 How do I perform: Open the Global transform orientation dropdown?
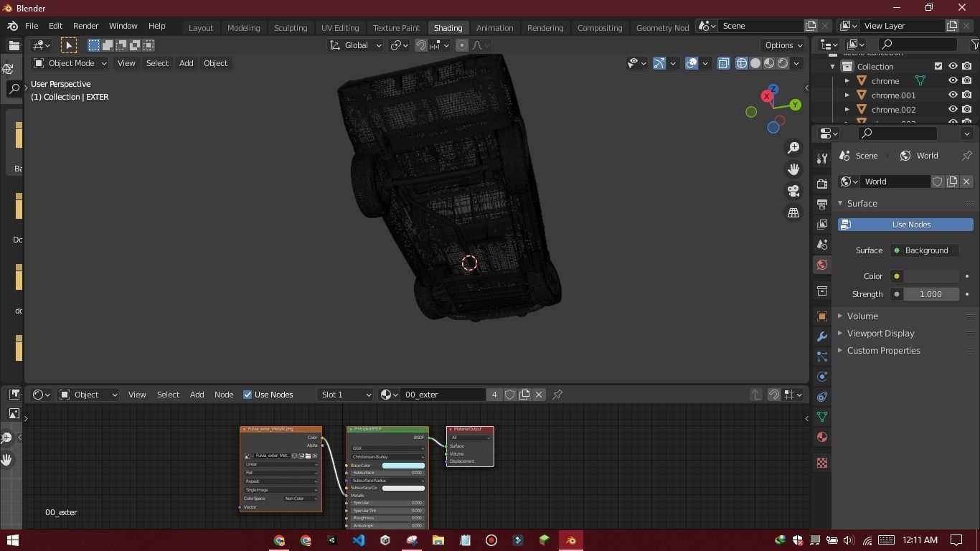pos(355,45)
